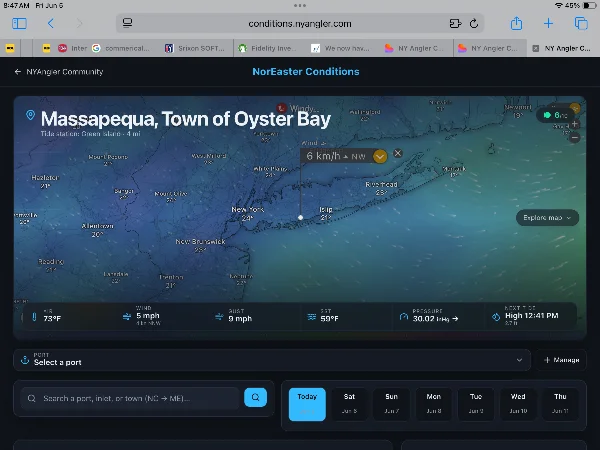The height and width of the screenshot is (450, 600).
Task: Click the Massapequa, Town of Oyster Bay heading
Action: pyautogui.click(x=186, y=119)
